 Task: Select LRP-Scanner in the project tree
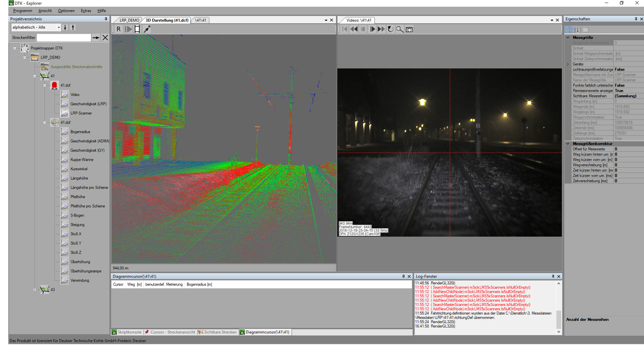click(x=81, y=113)
